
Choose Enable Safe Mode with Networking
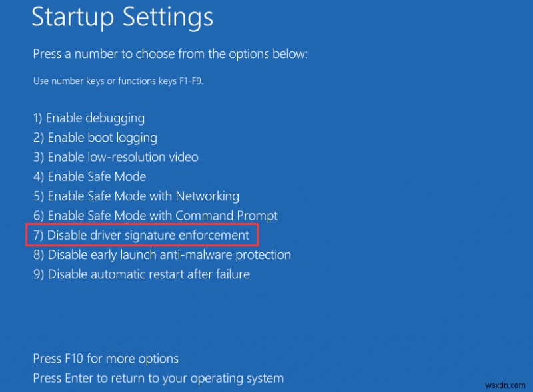pyautogui.click(x=135, y=196)
